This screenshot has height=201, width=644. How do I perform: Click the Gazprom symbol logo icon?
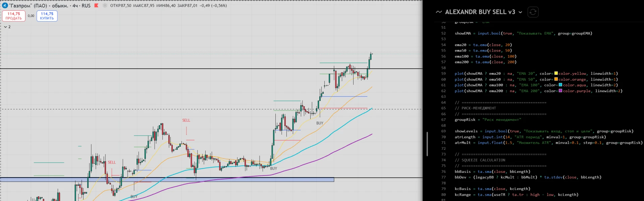(5, 5)
